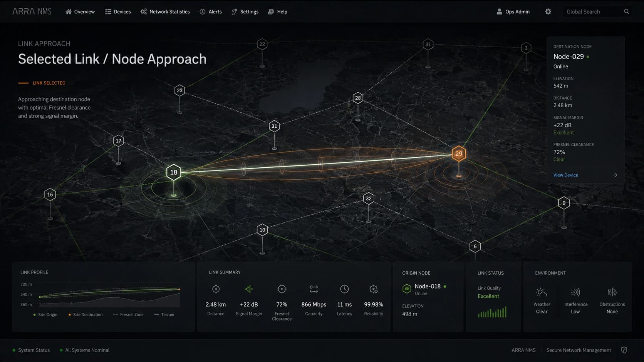Click the Latency clock icon
Screen dimensions: 644x362
[x=344, y=289]
